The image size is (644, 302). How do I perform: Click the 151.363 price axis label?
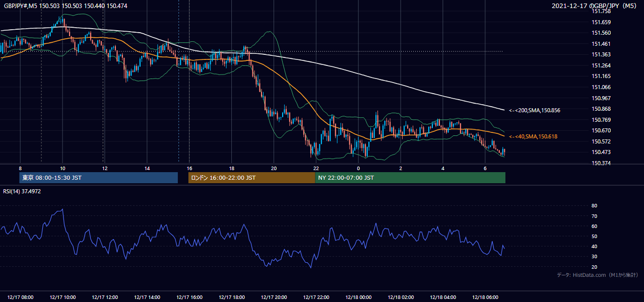tap(601, 54)
